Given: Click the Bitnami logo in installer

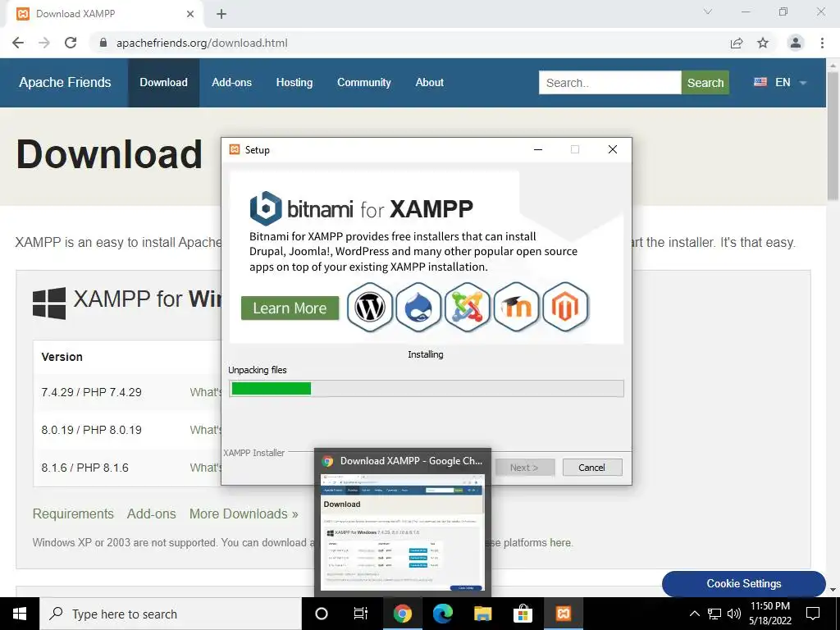Looking at the screenshot, I should point(265,208).
